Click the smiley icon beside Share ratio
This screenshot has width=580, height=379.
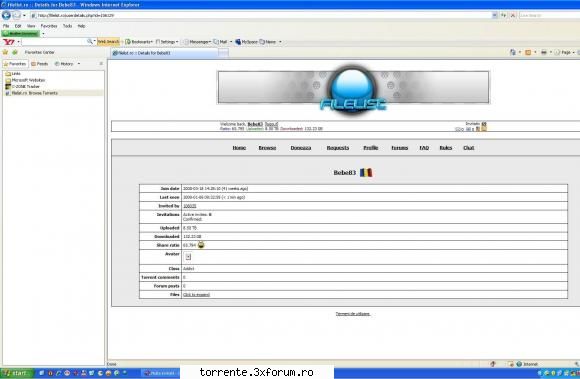click(201, 245)
